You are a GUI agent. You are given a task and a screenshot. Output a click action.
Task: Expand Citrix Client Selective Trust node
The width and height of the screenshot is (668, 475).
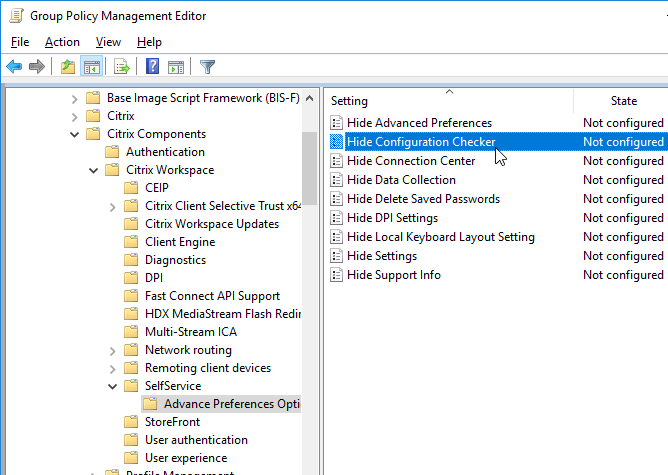coord(112,207)
